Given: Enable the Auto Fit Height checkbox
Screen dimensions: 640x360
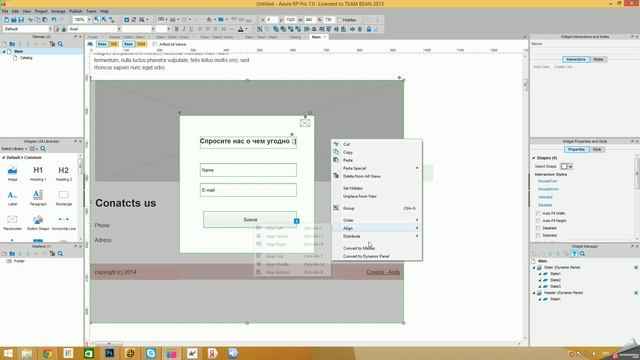Looking at the screenshot, I should (x=538, y=221).
